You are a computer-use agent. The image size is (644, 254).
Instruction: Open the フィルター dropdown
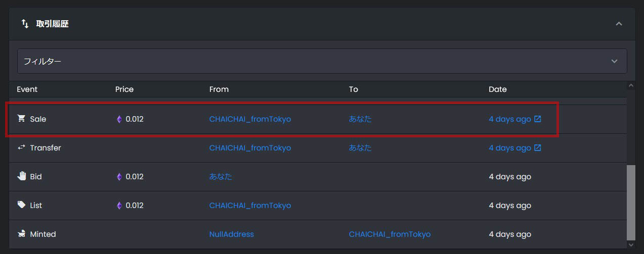pyautogui.click(x=322, y=61)
